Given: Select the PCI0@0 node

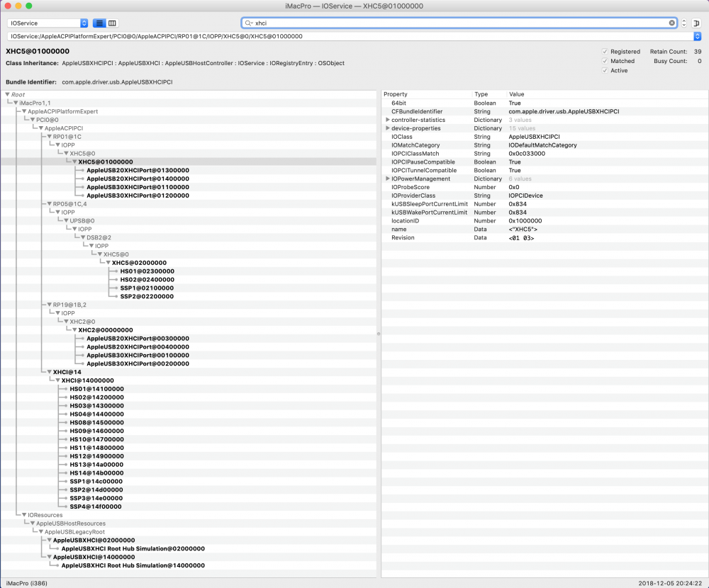Looking at the screenshot, I should (47, 120).
